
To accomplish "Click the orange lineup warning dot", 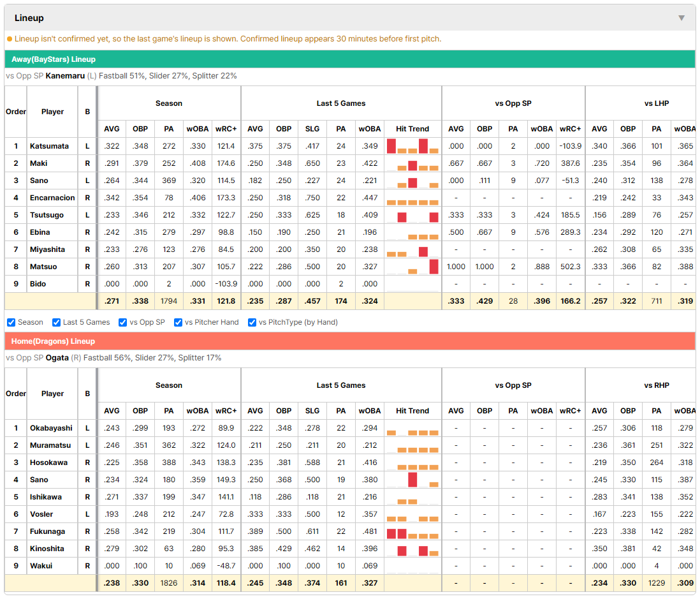I will click(x=10, y=39).
